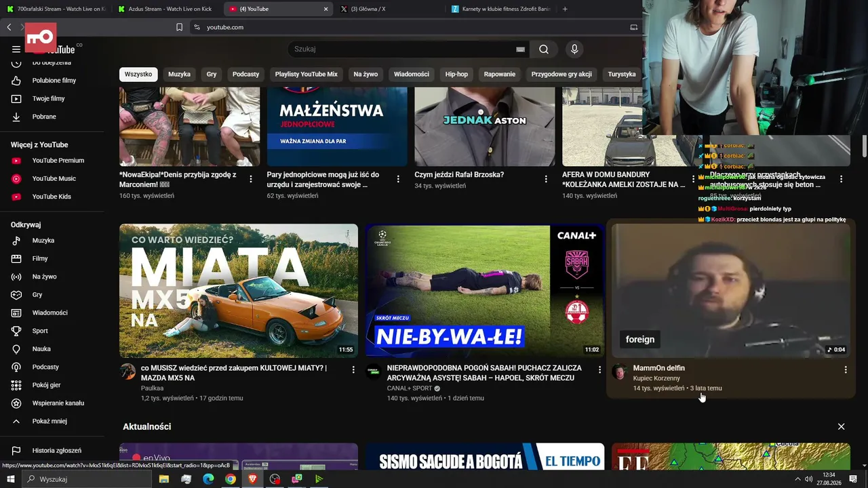Viewport: 868px width, 488px height.
Task: Open the Kupiec Korzenny channel name link
Action: click(x=656, y=378)
